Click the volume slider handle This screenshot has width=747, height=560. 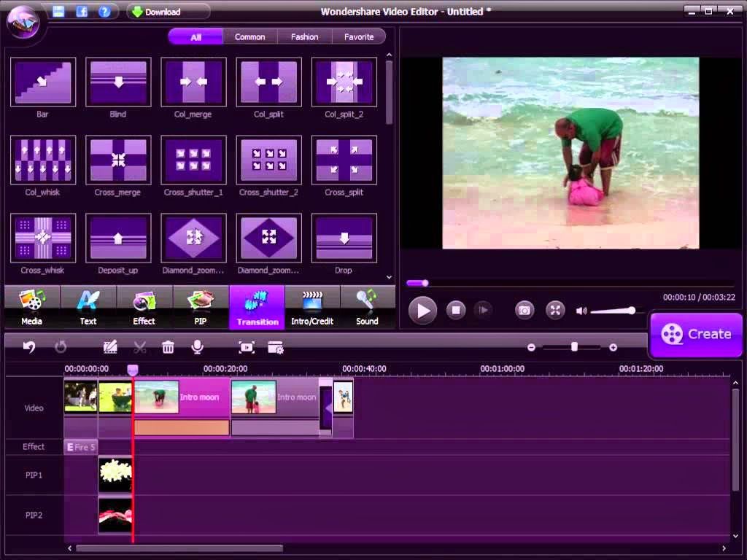pos(631,311)
